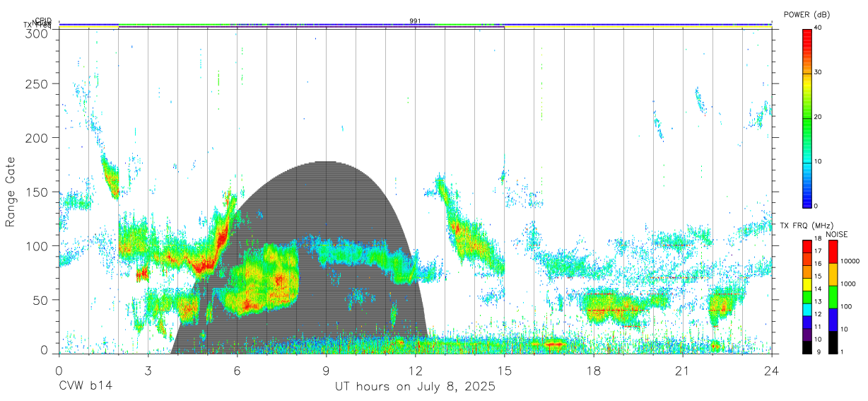Select the orange 15–16 MHz TX FRQ swatch

[x=807, y=272]
